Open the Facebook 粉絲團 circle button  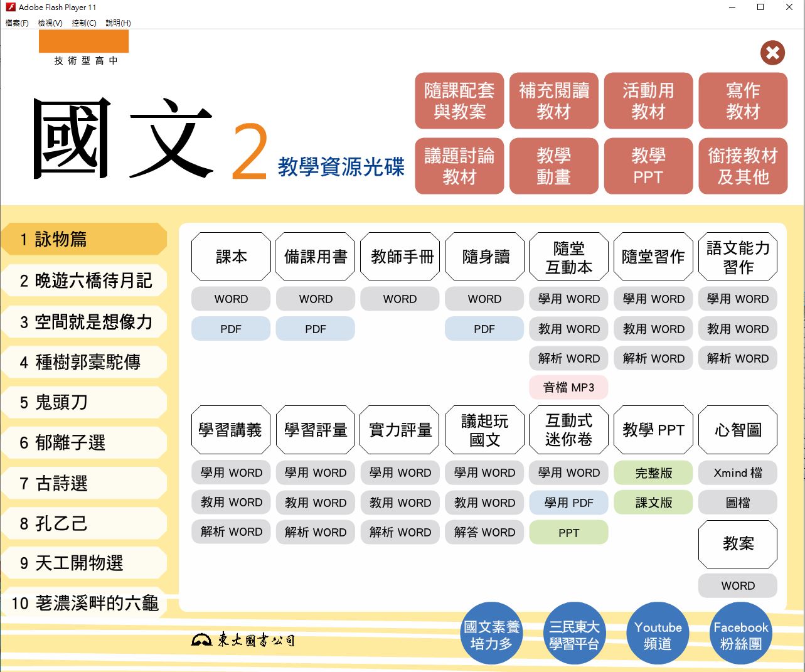click(740, 634)
